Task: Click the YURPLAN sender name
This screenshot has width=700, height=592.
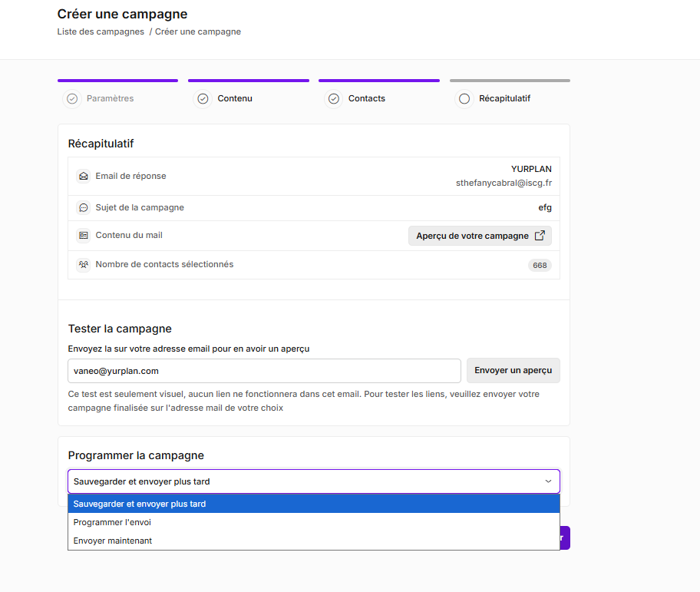Action: tap(531, 169)
